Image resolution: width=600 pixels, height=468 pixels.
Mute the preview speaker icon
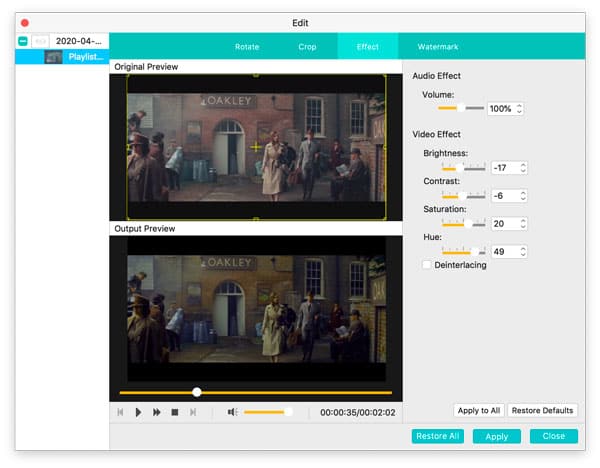[232, 412]
